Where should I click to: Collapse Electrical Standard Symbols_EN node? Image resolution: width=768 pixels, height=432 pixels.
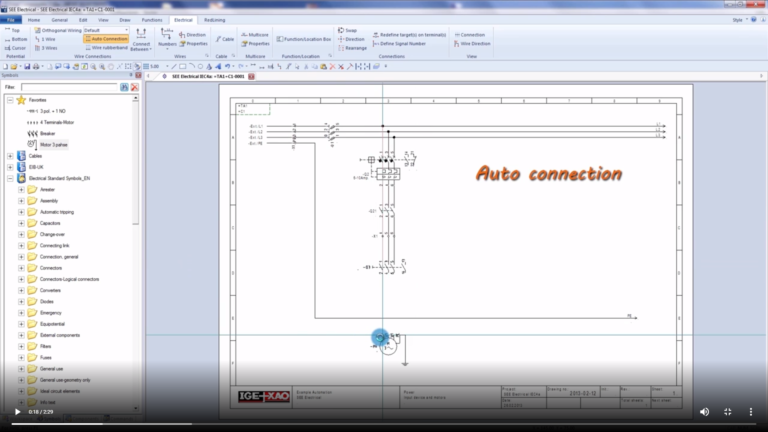coord(10,178)
